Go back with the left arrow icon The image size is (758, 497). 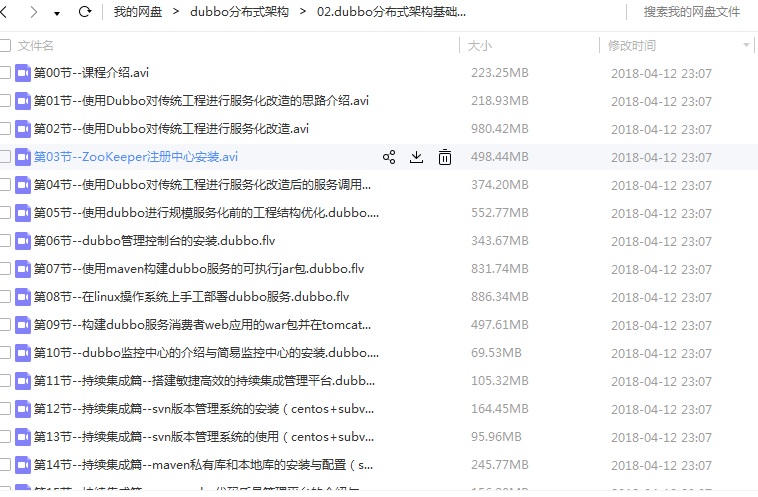3,12
